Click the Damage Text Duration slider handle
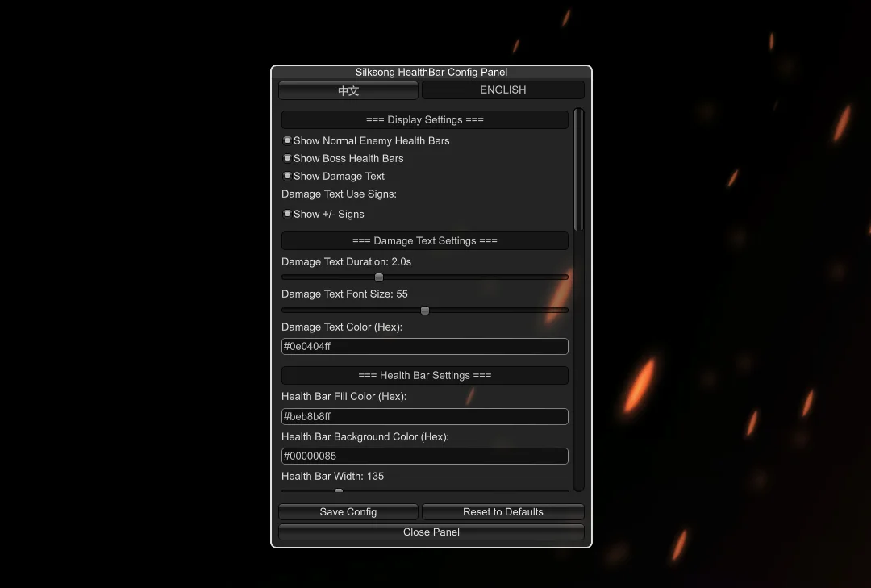The width and height of the screenshot is (871, 588). click(379, 277)
